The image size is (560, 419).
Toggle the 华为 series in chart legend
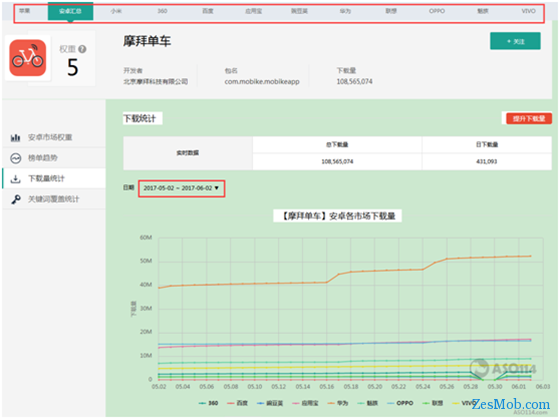[338, 403]
